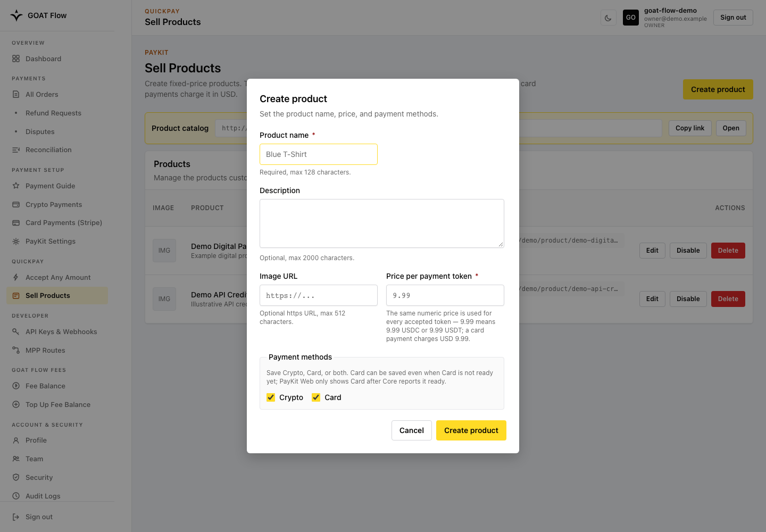Click the ACTIONS column header
The width and height of the screenshot is (766, 532).
730,208
